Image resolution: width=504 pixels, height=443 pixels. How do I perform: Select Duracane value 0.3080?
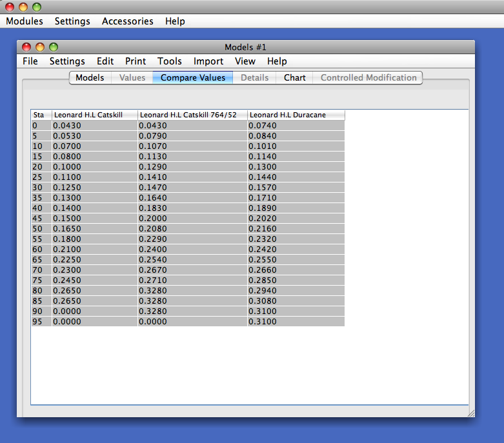(296, 301)
